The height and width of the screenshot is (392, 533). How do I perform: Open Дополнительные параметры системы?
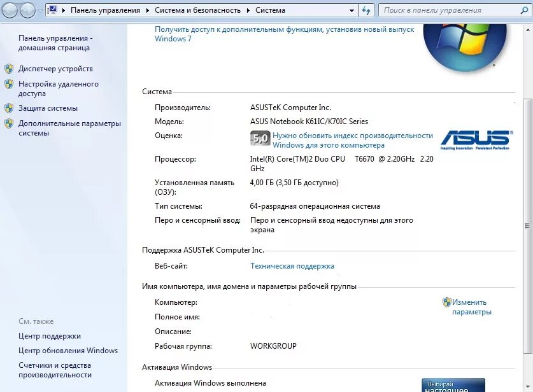pyautogui.click(x=69, y=128)
